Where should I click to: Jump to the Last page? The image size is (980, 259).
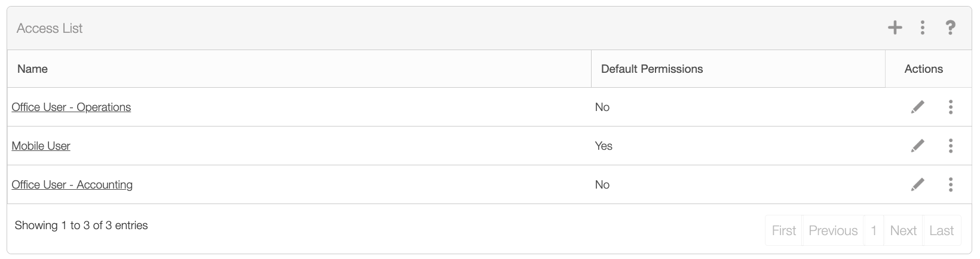point(942,230)
